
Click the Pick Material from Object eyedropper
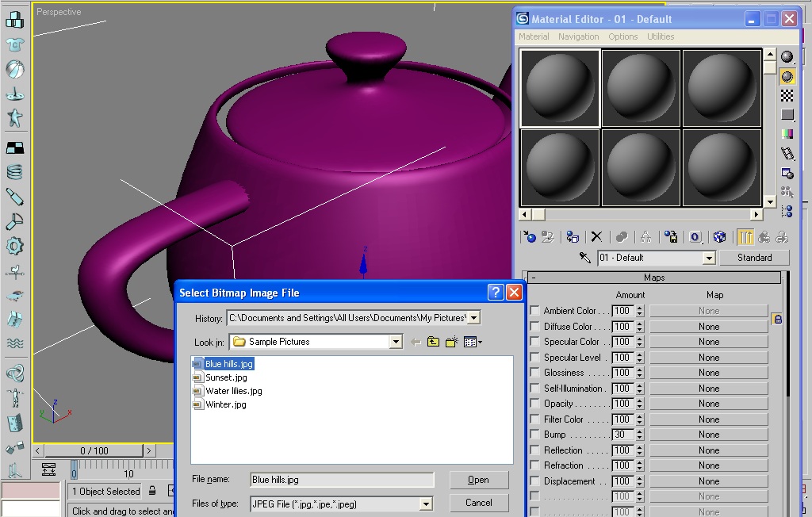click(x=584, y=258)
